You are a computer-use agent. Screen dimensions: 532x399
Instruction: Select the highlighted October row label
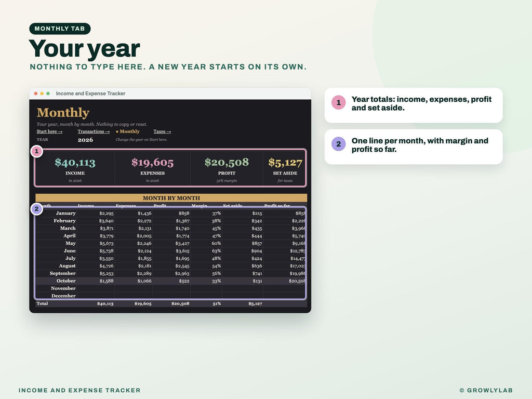[66, 281]
